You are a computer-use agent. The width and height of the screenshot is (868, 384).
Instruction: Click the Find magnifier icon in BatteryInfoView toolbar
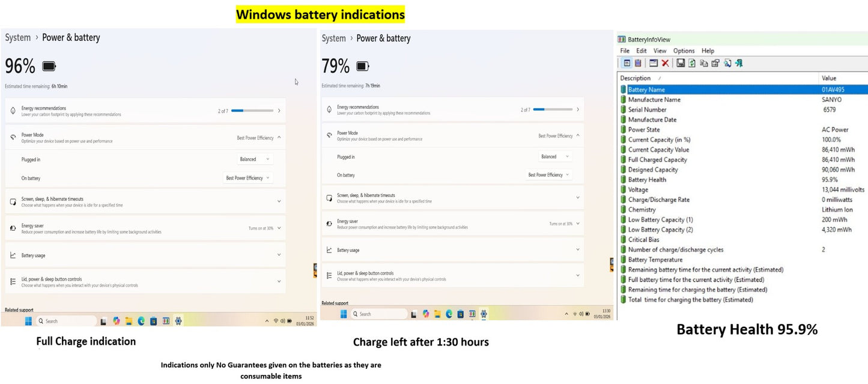point(727,63)
